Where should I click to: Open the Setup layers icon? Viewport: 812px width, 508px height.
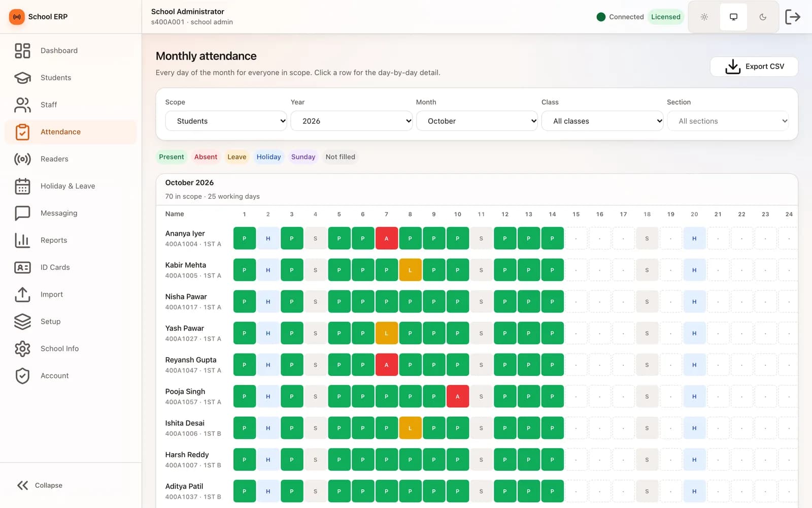tap(22, 322)
